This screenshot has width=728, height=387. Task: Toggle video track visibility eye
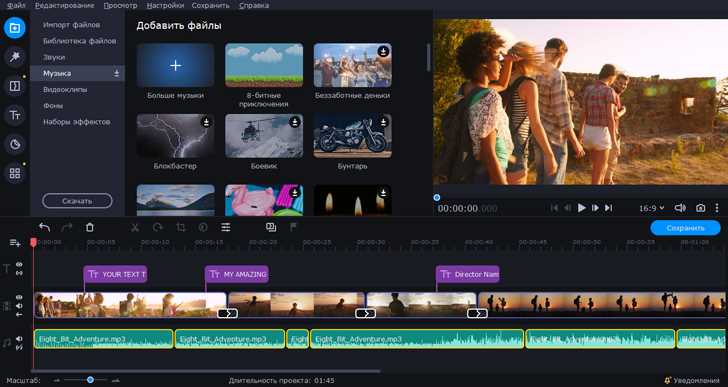[x=19, y=297]
